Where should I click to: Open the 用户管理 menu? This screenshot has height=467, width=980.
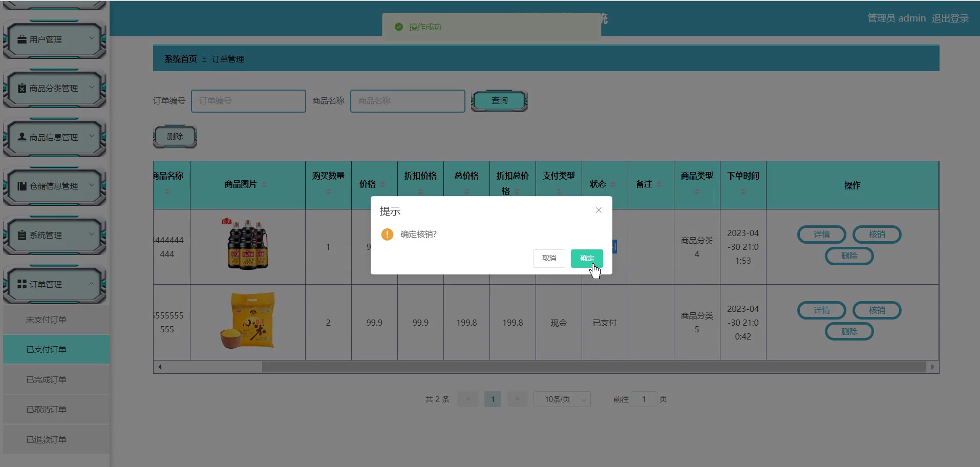pos(54,39)
